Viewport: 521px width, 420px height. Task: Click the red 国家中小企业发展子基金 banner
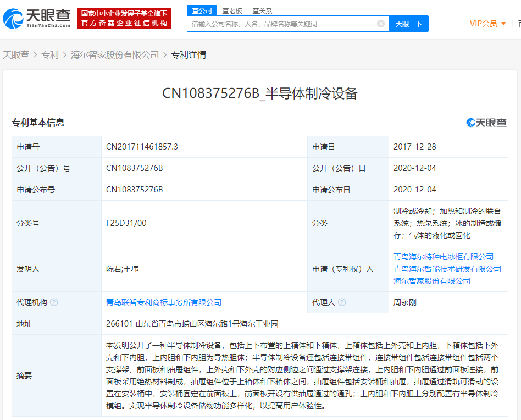pyautogui.click(x=124, y=19)
